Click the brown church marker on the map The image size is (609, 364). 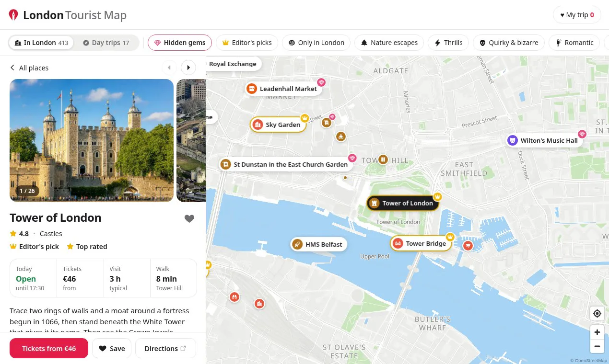[x=341, y=137]
